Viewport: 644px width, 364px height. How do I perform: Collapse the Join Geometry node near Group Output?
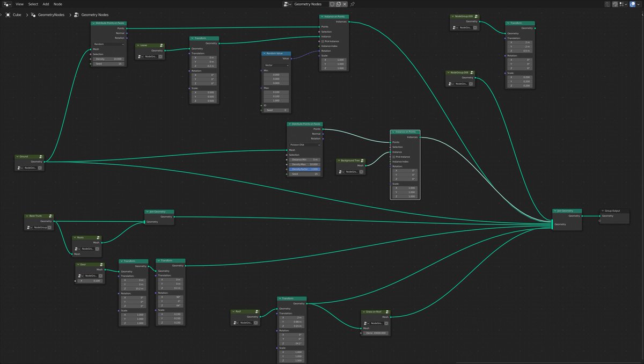[x=555, y=211]
